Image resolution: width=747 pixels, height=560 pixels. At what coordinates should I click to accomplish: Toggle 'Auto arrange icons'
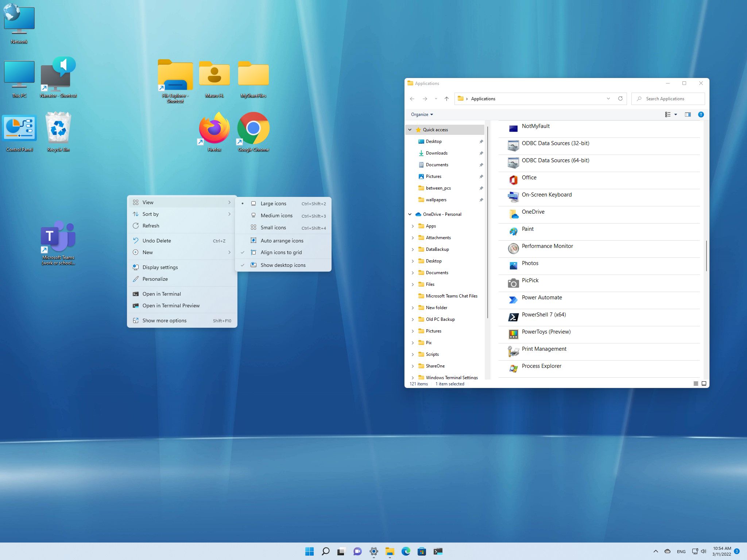point(282,241)
